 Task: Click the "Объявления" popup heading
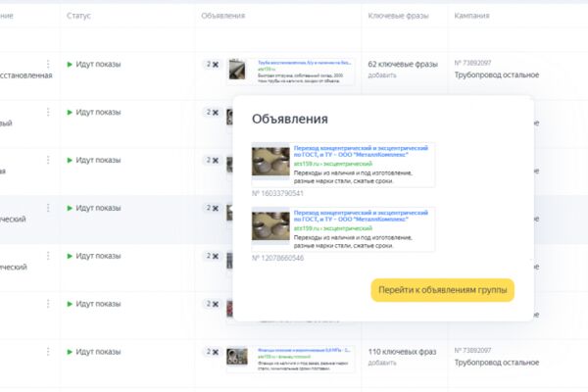coord(290,119)
